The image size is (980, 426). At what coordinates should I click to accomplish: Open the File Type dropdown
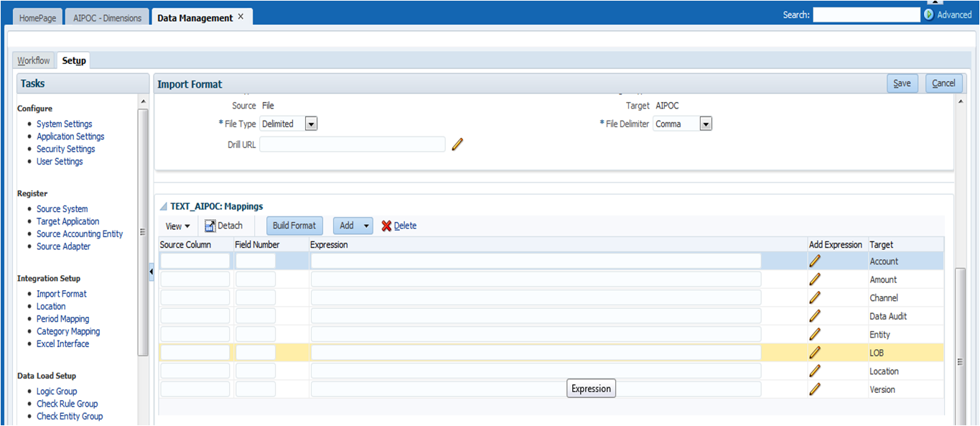(311, 123)
